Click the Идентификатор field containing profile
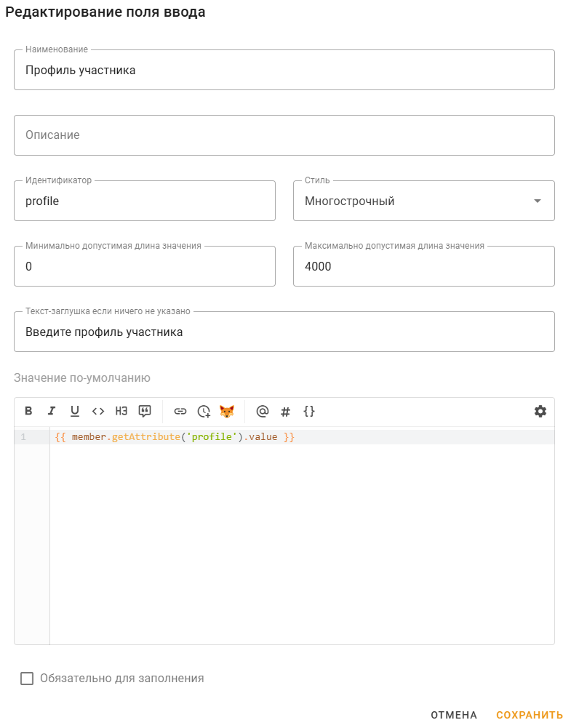This screenshot has width=571, height=728. (145, 201)
